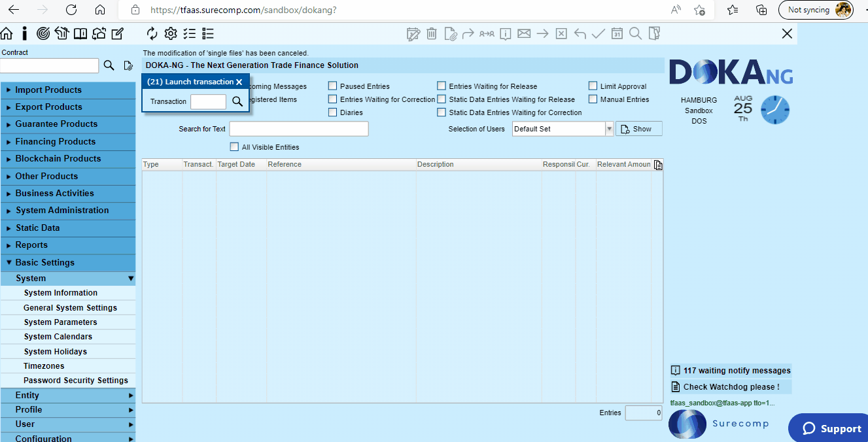
Task: Open Password Security Settings
Action: click(x=68, y=381)
